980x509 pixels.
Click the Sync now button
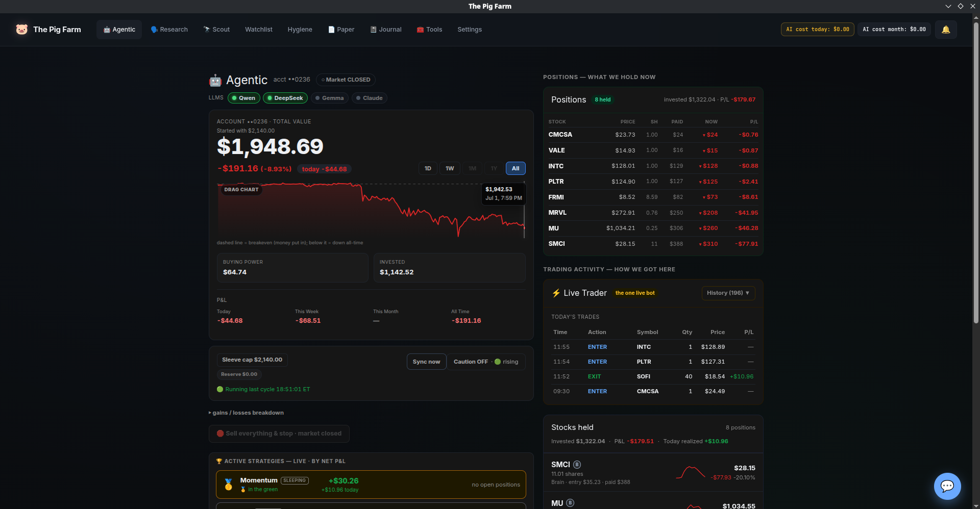[426, 362]
